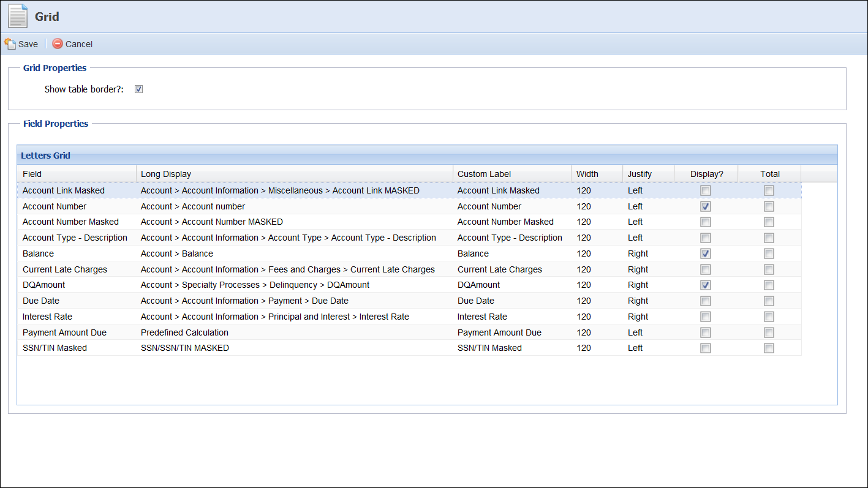The width and height of the screenshot is (868, 488).
Task: Click 'Predefined Calculation' long display cell
Action: 294,332
